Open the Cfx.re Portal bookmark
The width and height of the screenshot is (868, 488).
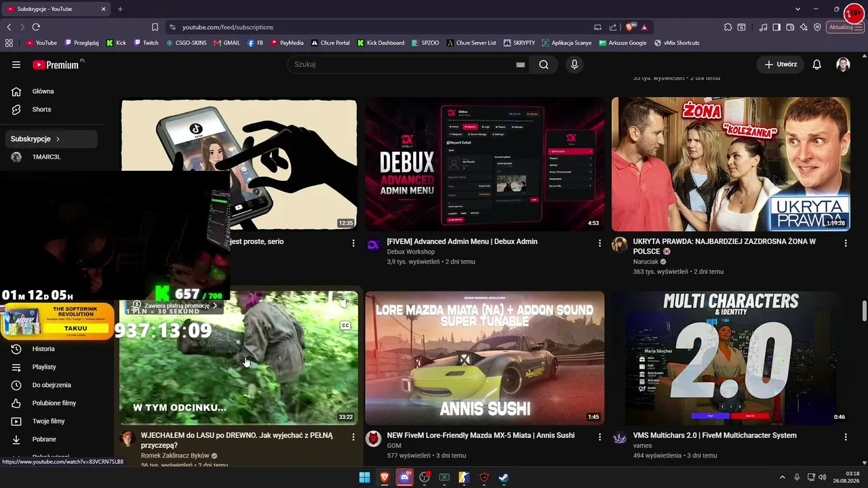point(331,43)
